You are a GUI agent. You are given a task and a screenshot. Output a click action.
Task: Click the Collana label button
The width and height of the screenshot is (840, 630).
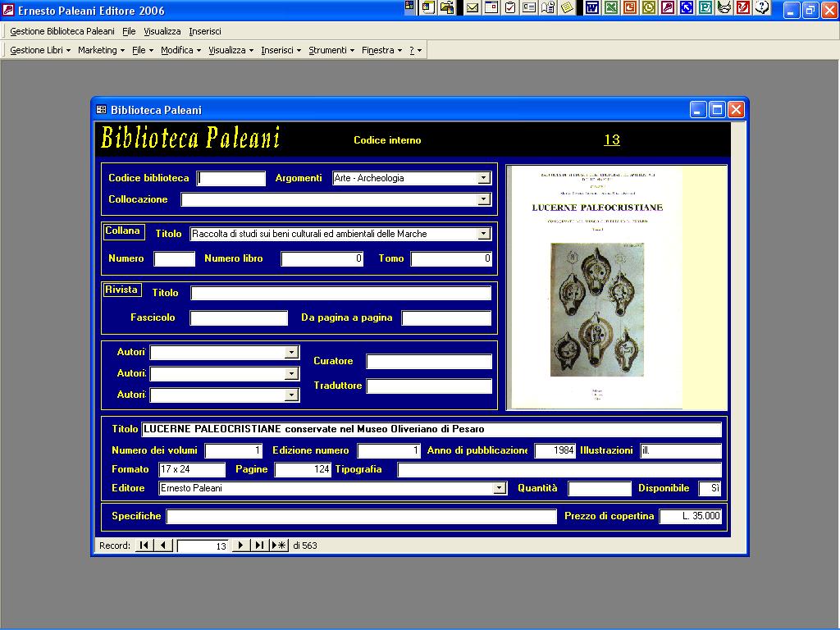point(122,231)
